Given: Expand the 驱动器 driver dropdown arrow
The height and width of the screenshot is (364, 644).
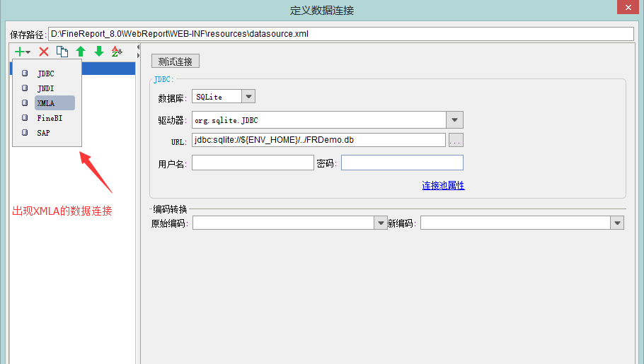Looking at the screenshot, I should click(x=454, y=120).
